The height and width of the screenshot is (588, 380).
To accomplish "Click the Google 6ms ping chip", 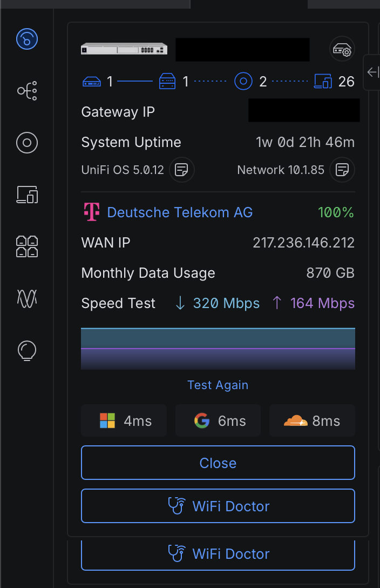I will click(x=218, y=420).
